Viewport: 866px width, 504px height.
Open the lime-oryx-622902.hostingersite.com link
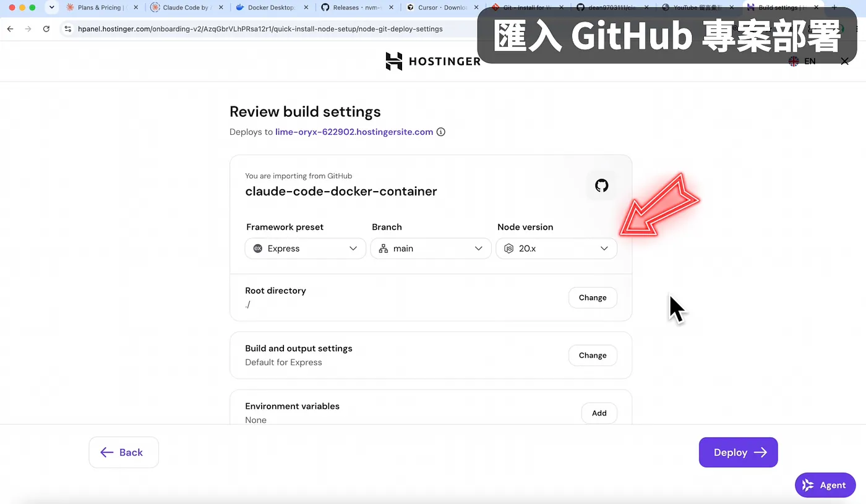point(354,132)
